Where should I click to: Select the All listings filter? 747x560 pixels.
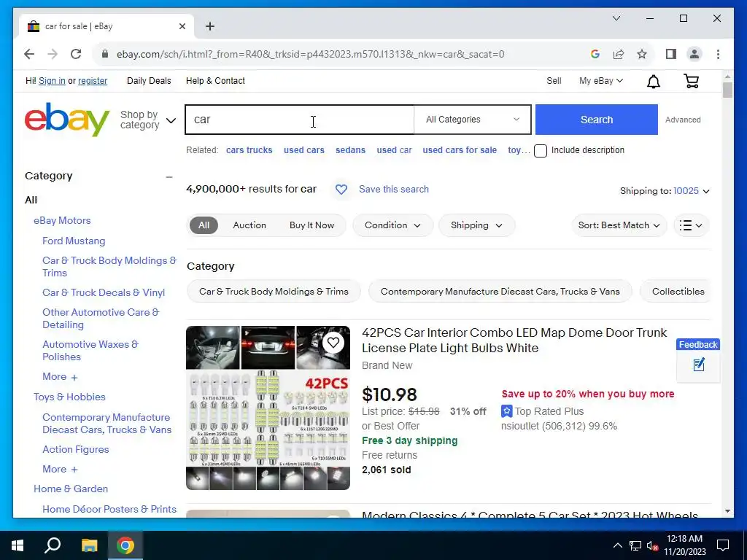tap(204, 225)
